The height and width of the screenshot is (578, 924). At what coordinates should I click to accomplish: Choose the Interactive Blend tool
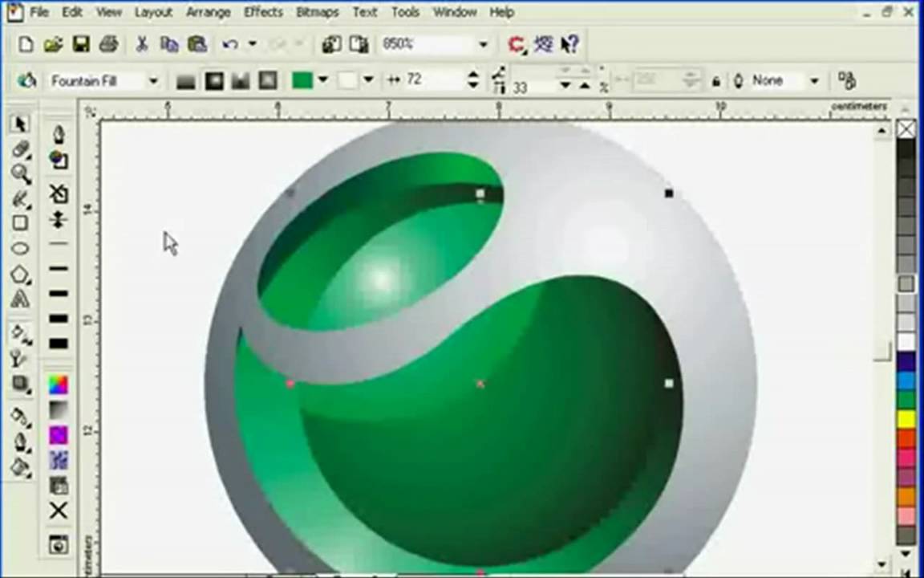point(20,384)
